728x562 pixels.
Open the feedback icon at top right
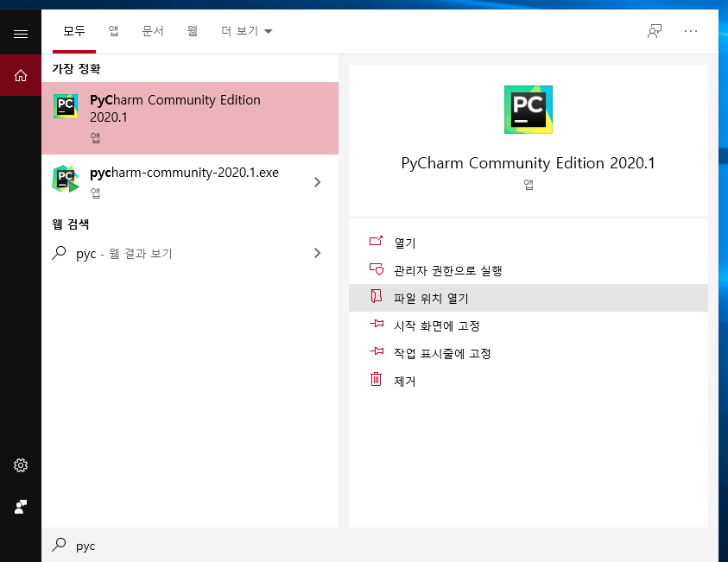pos(655,31)
